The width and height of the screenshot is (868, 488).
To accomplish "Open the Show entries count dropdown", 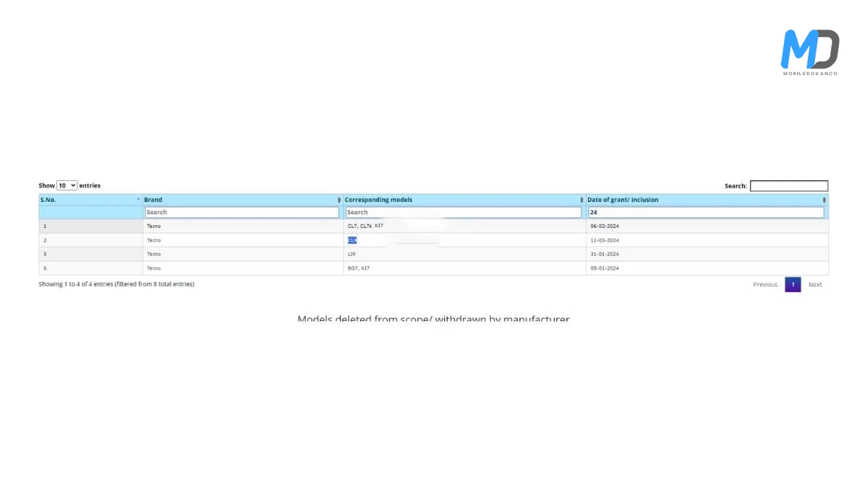I will point(66,186).
